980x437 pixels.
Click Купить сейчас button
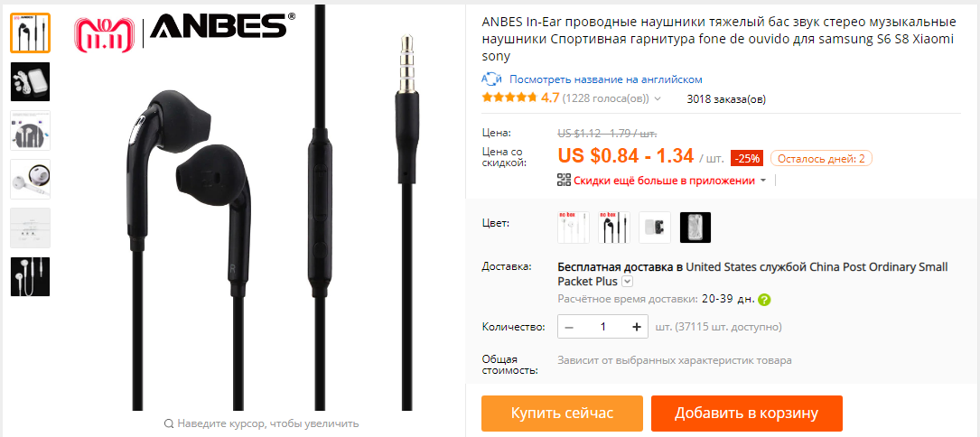point(562,414)
